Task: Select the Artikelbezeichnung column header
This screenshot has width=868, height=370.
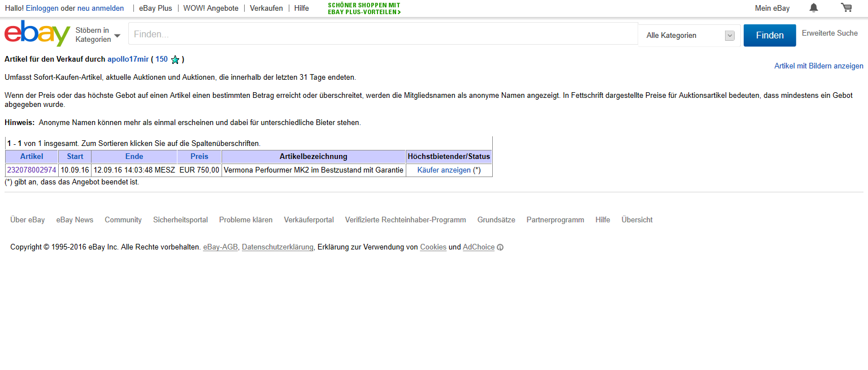Action: [314, 157]
